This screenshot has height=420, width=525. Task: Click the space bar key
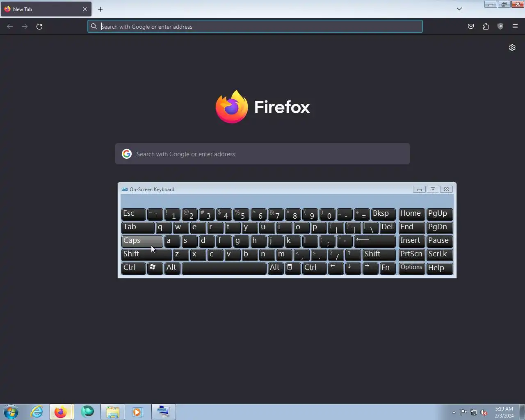point(224,268)
